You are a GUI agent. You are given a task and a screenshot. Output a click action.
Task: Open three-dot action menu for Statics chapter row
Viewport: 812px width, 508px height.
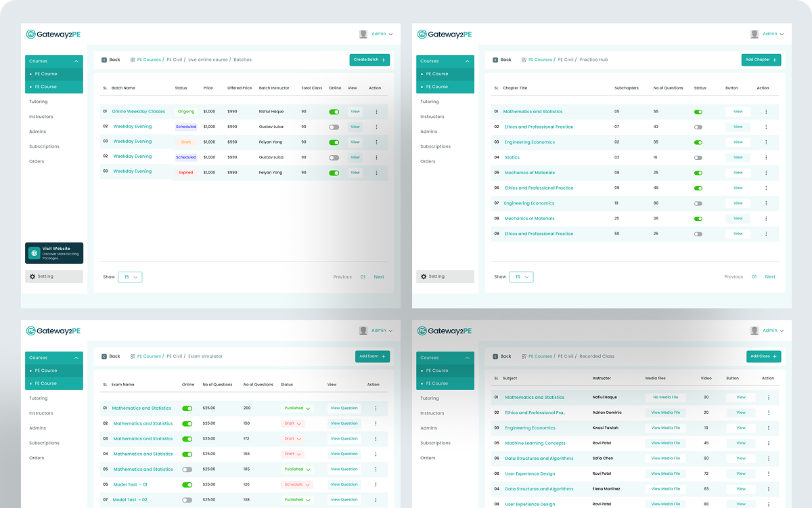point(767,157)
